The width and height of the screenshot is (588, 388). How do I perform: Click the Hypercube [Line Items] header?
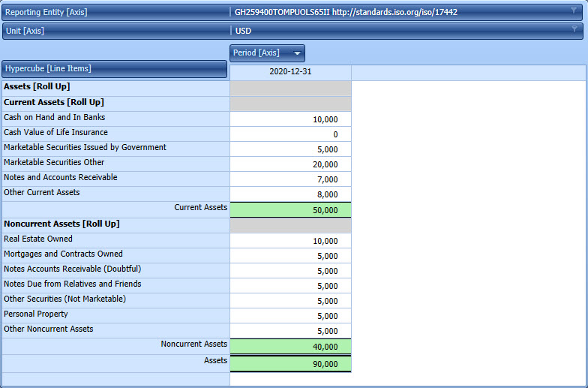point(114,69)
